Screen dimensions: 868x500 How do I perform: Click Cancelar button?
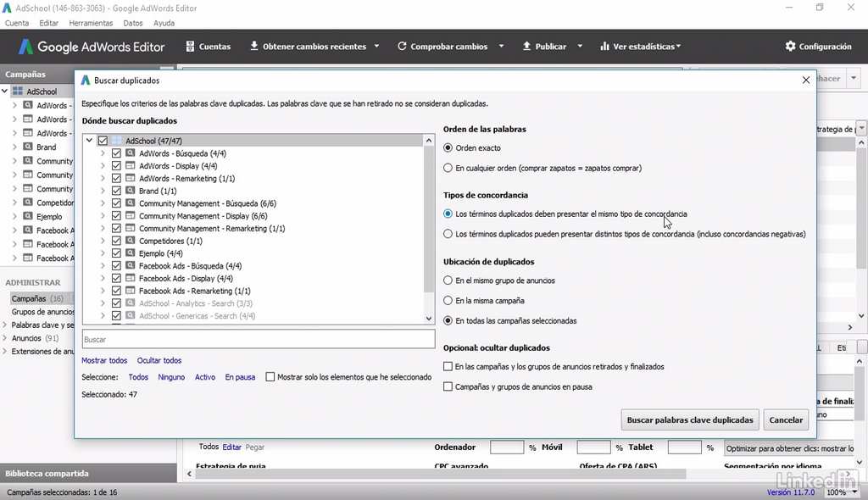[x=786, y=419]
